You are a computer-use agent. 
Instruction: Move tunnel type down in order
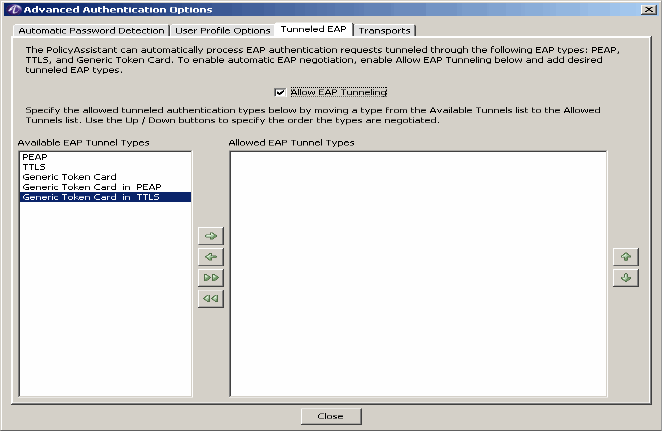(x=626, y=278)
